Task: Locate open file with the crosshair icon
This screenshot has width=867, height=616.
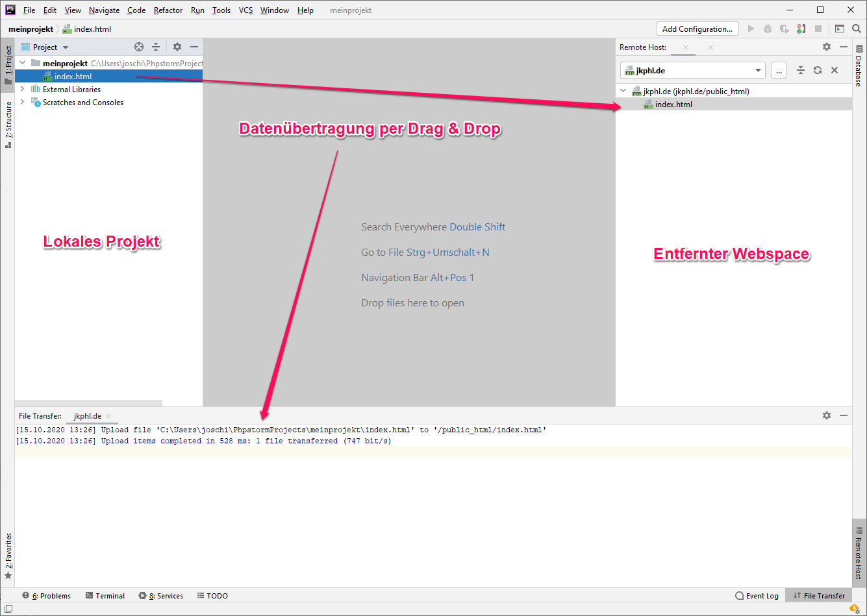Action: pyautogui.click(x=139, y=47)
